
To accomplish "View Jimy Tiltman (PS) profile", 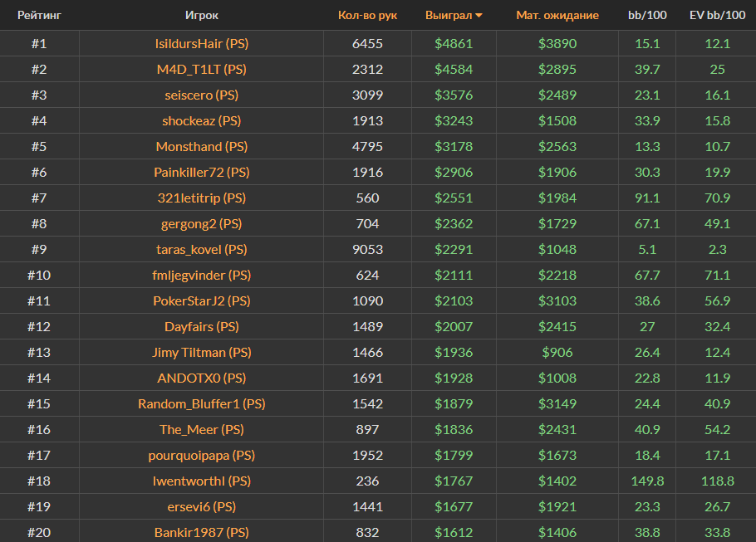I will click(x=202, y=352).
